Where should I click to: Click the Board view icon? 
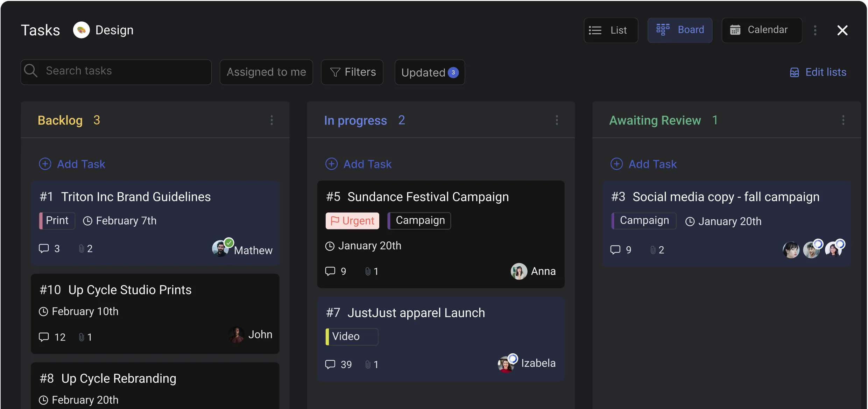[663, 30]
